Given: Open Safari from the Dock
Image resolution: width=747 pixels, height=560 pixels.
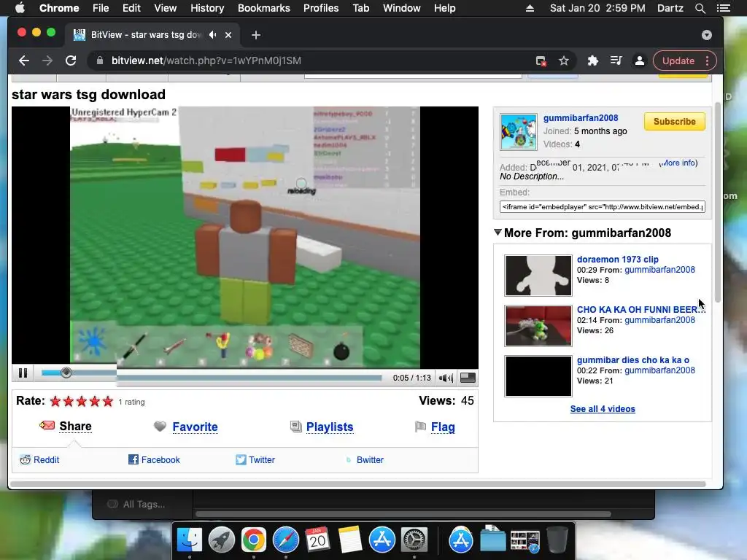Looking at the screenshot, I should pos(285,540).
